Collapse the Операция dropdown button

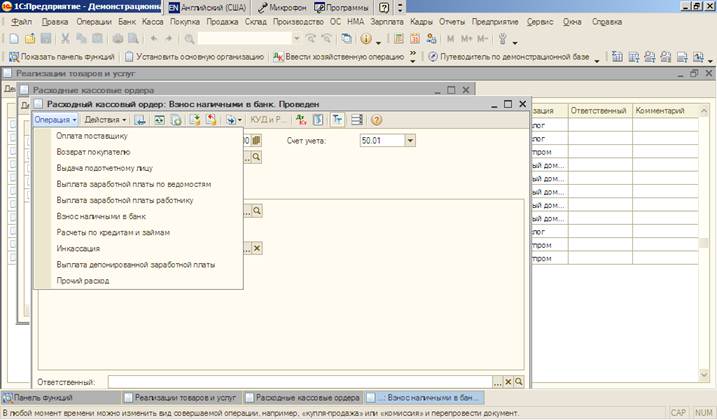point(56,120)
